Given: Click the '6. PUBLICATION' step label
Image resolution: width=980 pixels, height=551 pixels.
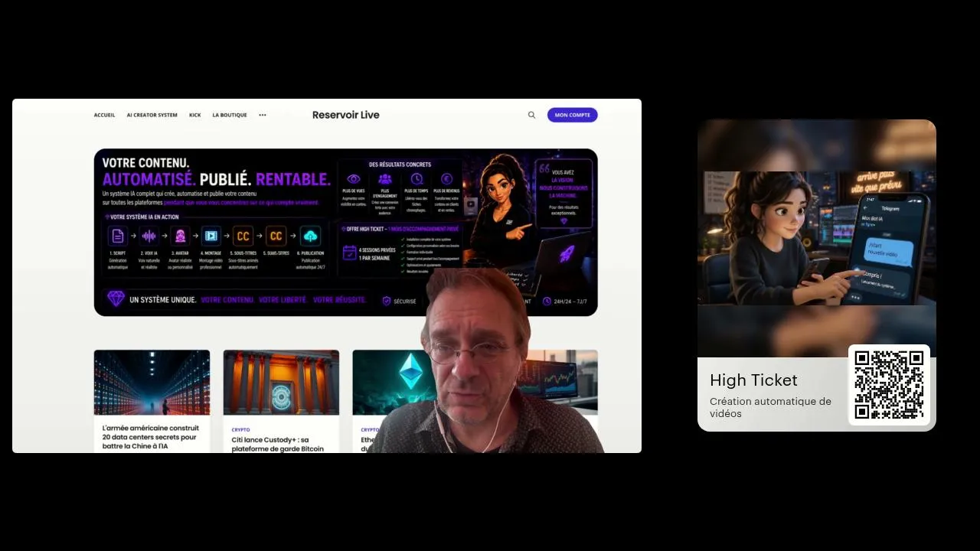Looking at the screenshot, I should (310, 253).
